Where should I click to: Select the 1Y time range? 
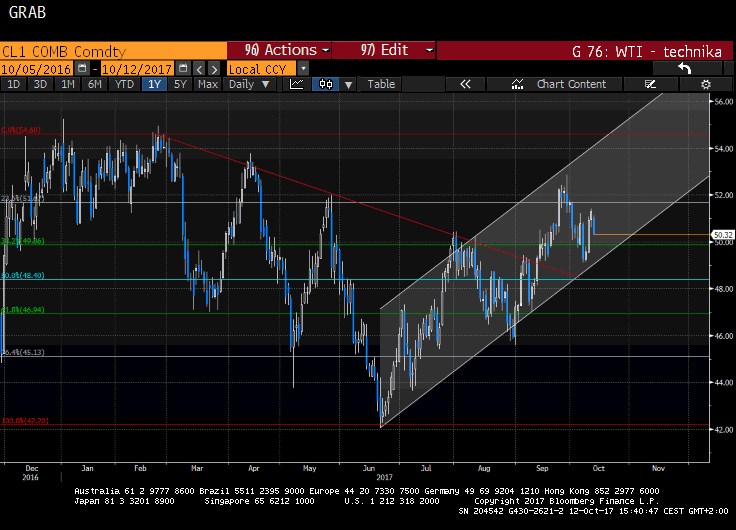point(154,84)
